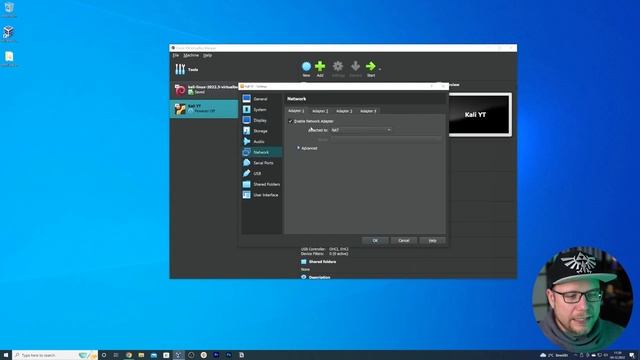Select the Network settings category
640x360 pixels.
[261, 152]
